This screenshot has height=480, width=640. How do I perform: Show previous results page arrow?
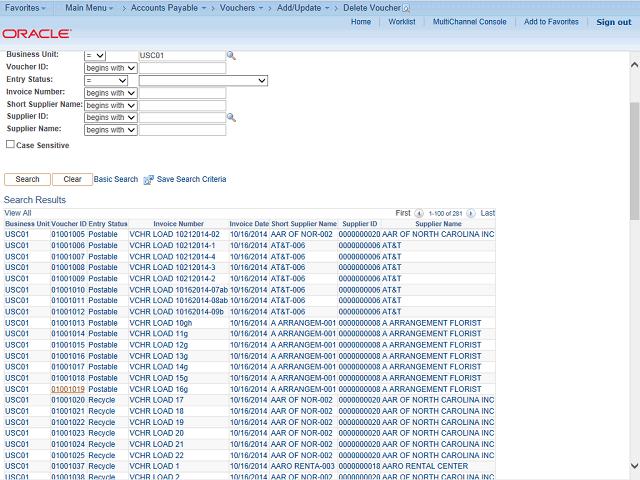click(419, 213)
